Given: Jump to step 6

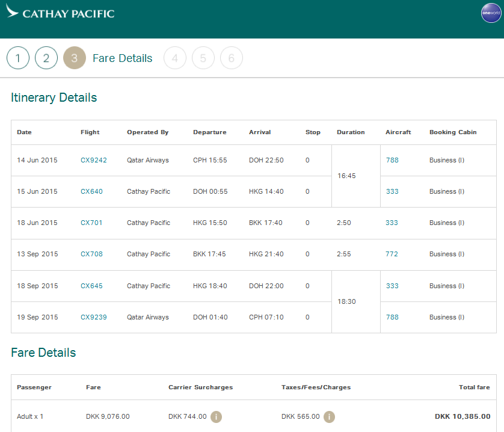Looking at the screenshot, I should point(232,58).
